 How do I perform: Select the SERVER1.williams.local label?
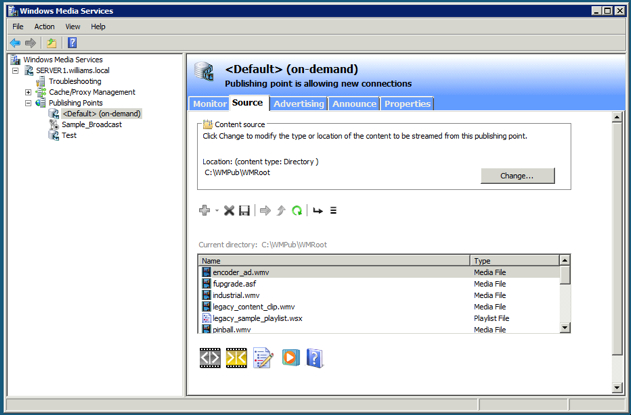pyautogui.click(x=73, y=70)
